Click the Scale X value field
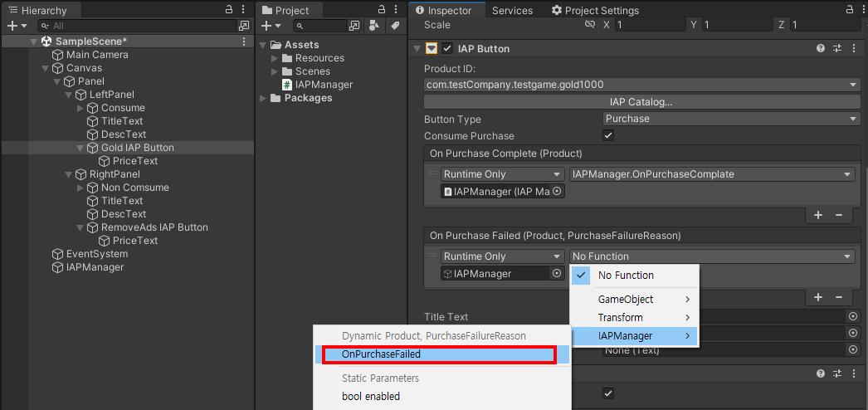This screenshot has width=868, height=410. point(649,25)
